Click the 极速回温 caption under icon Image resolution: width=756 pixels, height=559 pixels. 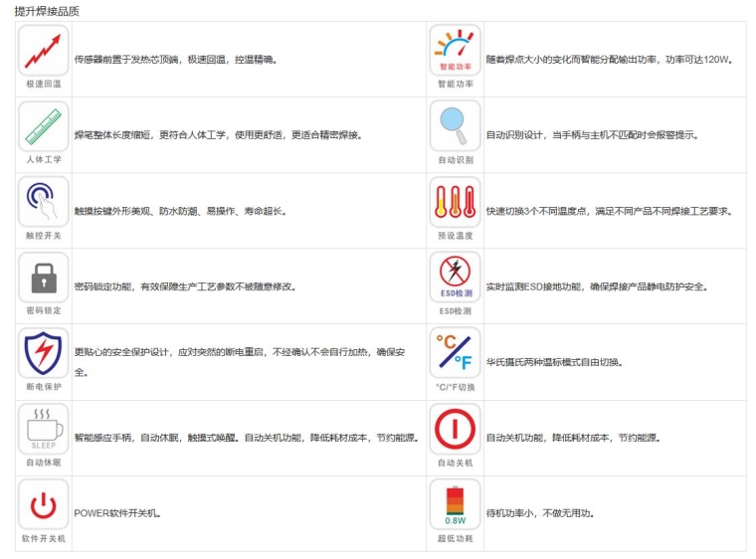(44, 84)
